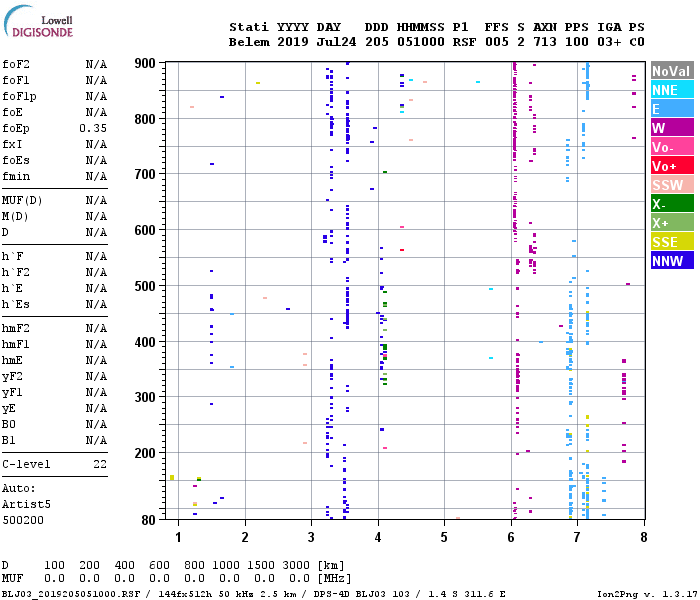This screenshot has width=700, height=600.
Task: Click the 1 MHz frequency axis label
Action: pyautogui.click(x=178, y=537)
